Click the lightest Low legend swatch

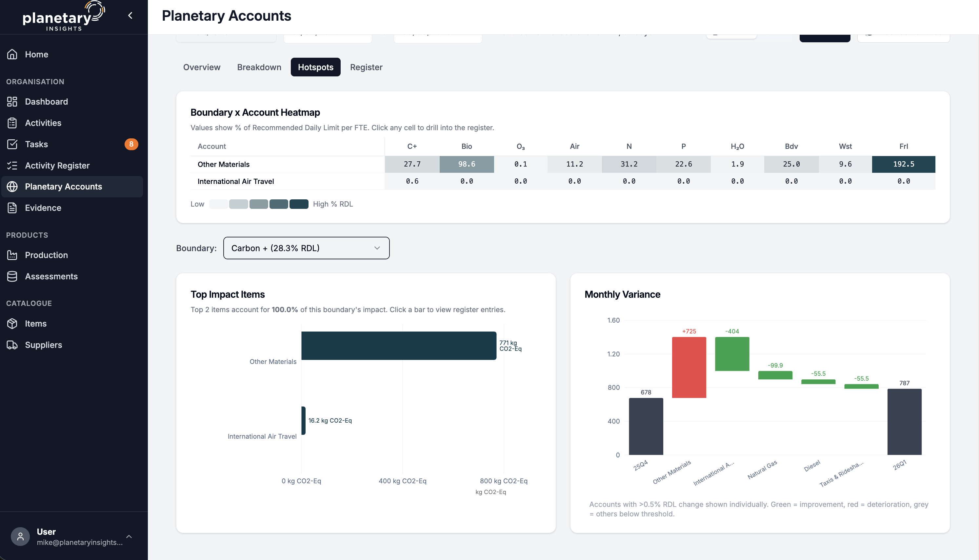(218, 204)
